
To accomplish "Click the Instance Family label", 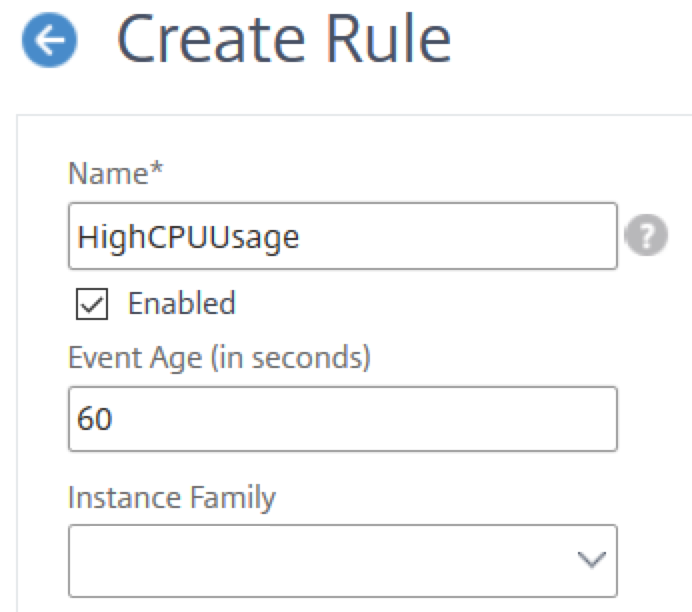I will 172,498.
